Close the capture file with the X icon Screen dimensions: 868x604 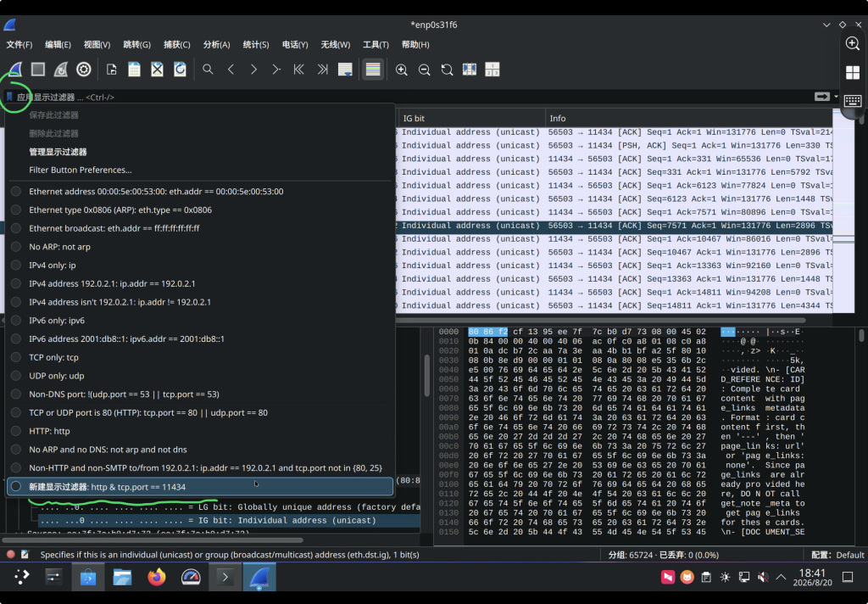click(x=157, y=70)
